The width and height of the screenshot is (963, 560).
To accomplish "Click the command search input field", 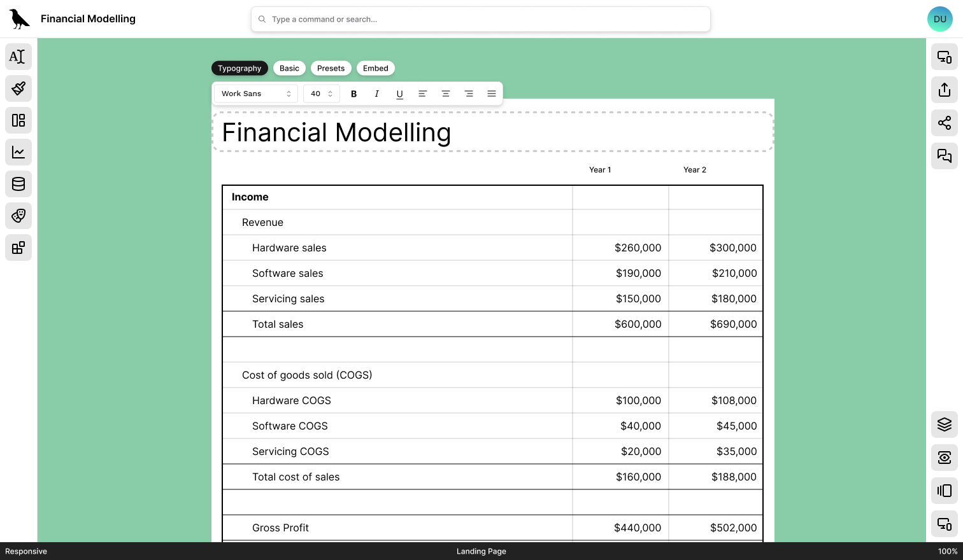I will pos(481,19).
